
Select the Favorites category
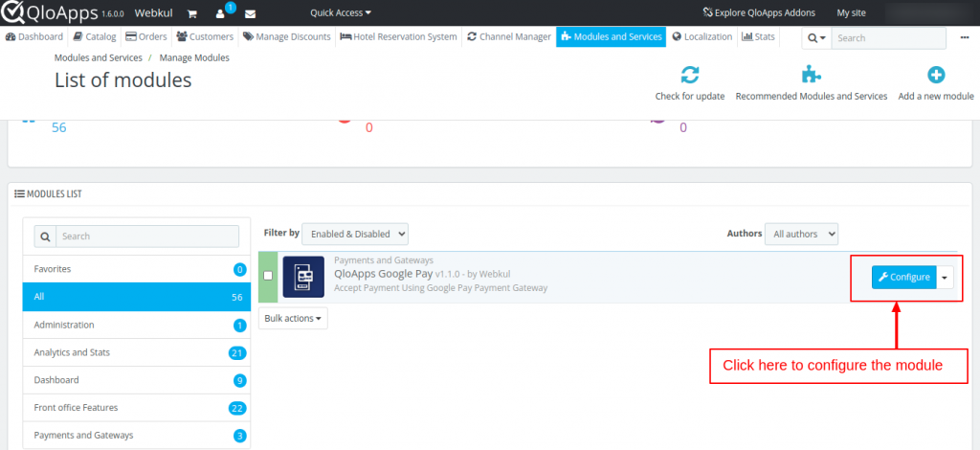136,269
